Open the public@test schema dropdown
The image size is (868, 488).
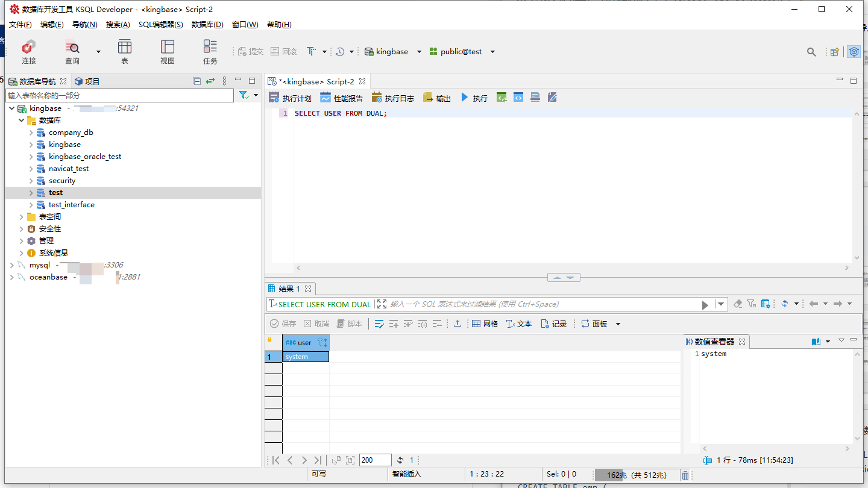tap(492, 52)
